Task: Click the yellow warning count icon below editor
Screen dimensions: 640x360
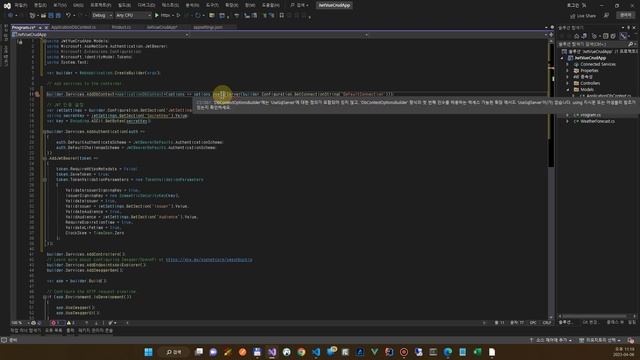Action: tap(69, 323)
